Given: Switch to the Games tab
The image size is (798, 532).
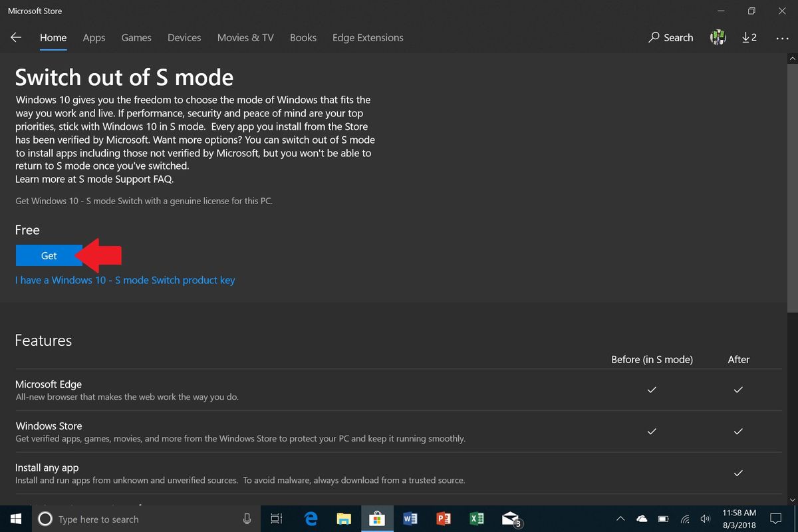Looking at the screenshot, I should tap(136, 38).
